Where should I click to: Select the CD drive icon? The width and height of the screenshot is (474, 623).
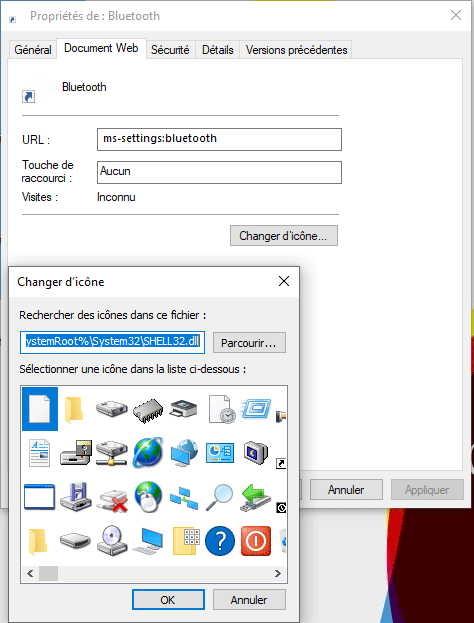112,540
